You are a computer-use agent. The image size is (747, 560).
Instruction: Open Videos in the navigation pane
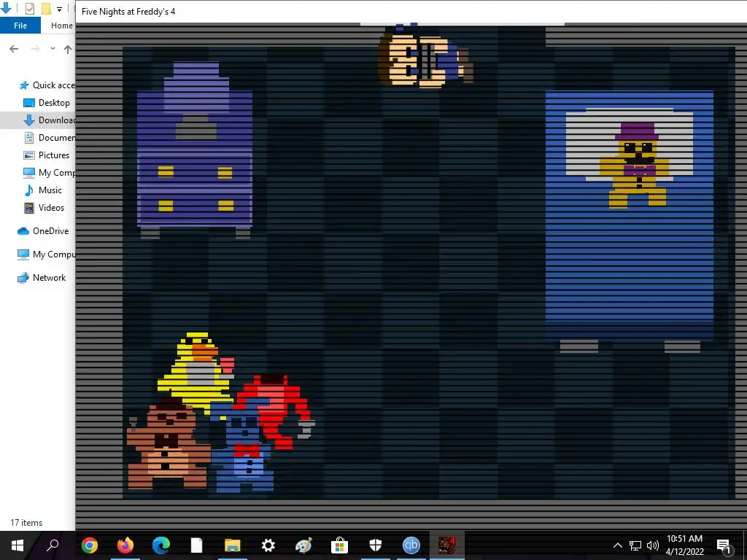pos(44,208)
